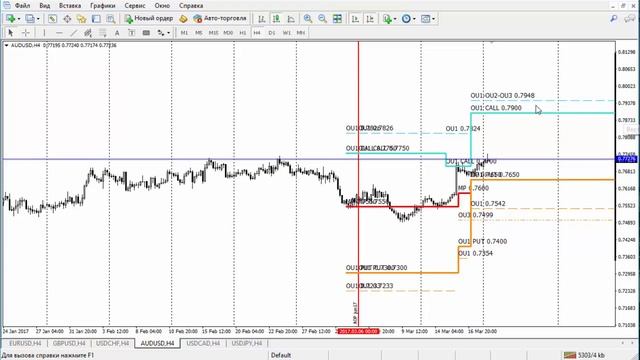This screenshot has width=640, height=360.
Task: Expand the Indicators dropdown arrow
Action: pos(395,19)
